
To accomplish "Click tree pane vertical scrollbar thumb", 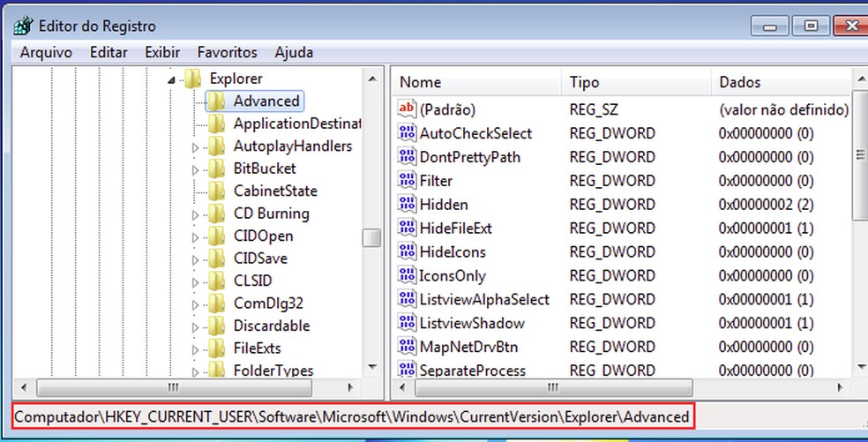I will pyautogui.click(x=371, y=238).
